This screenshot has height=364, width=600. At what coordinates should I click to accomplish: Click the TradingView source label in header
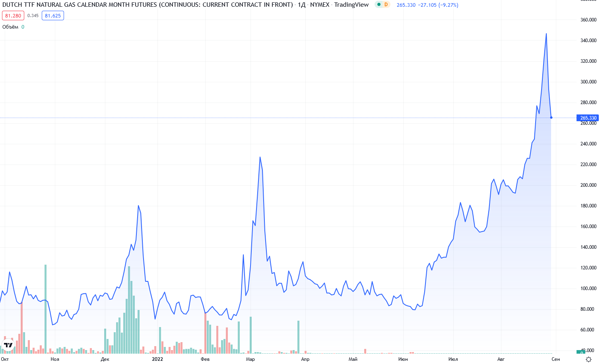(x=351, y=5)
